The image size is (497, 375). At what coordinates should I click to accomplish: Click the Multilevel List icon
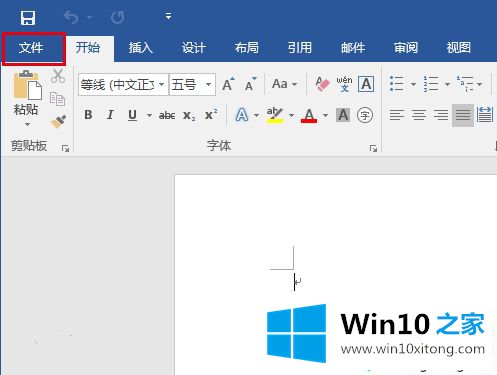pos(465,84)
